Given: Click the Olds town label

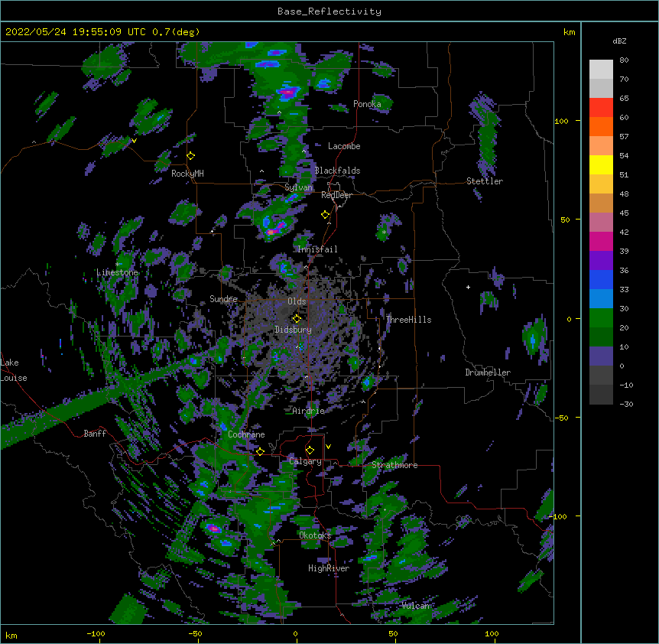Looking at the screenshot, I should (x=297, y=301).
